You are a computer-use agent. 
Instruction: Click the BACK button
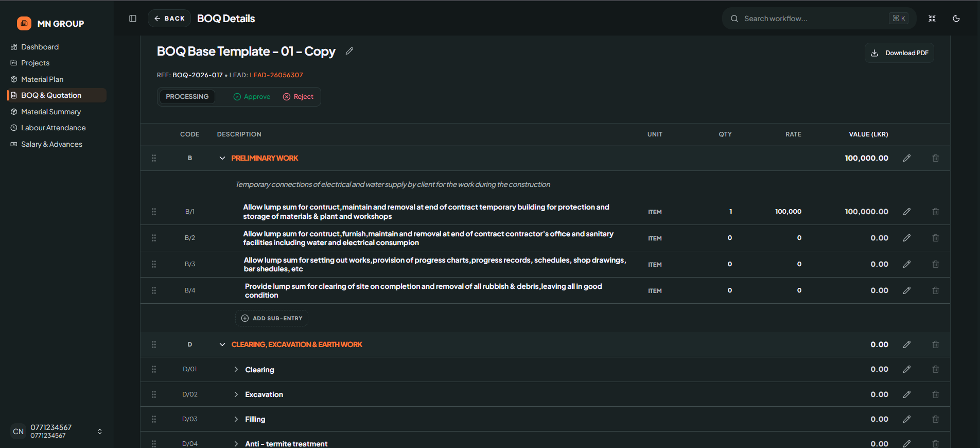(x=169, y=19)
